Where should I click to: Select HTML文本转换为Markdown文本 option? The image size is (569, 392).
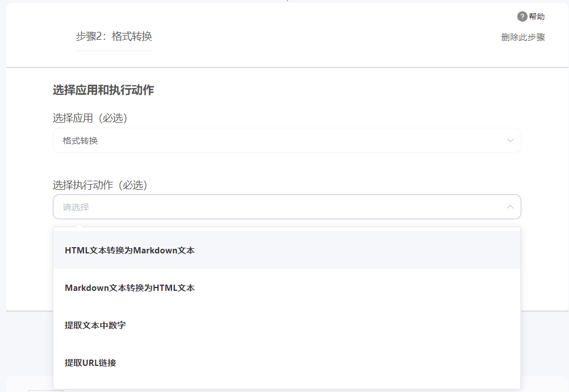point(287,250)
